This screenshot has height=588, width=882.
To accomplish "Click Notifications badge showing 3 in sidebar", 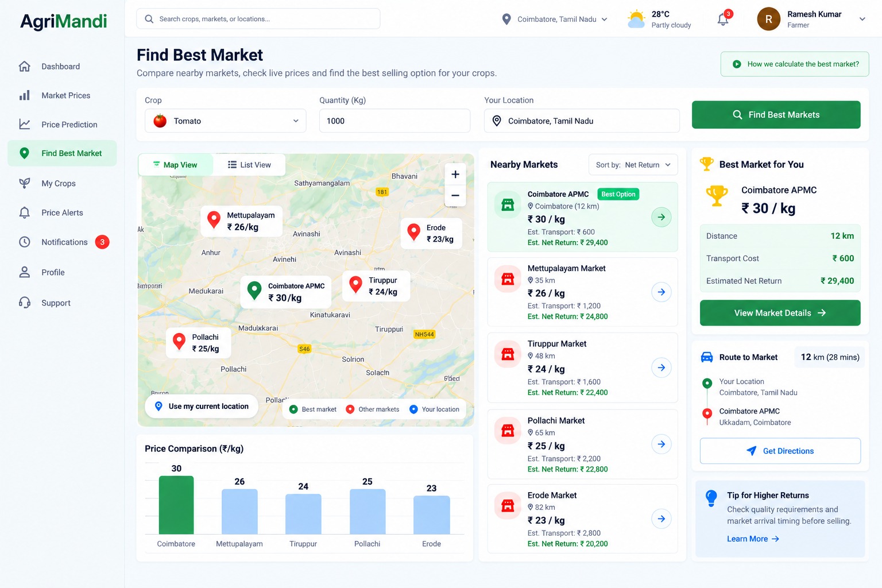I will tap(102, 242).
